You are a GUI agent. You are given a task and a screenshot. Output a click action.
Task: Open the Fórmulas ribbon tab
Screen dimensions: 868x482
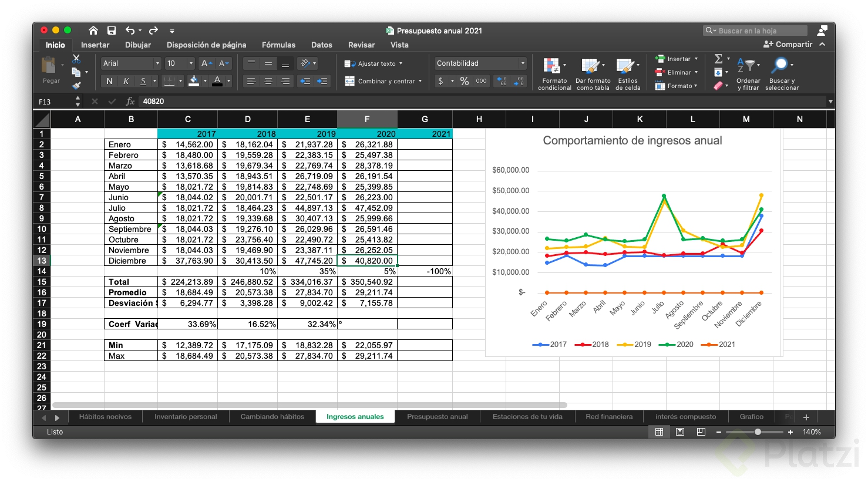(x=278, y=45)
